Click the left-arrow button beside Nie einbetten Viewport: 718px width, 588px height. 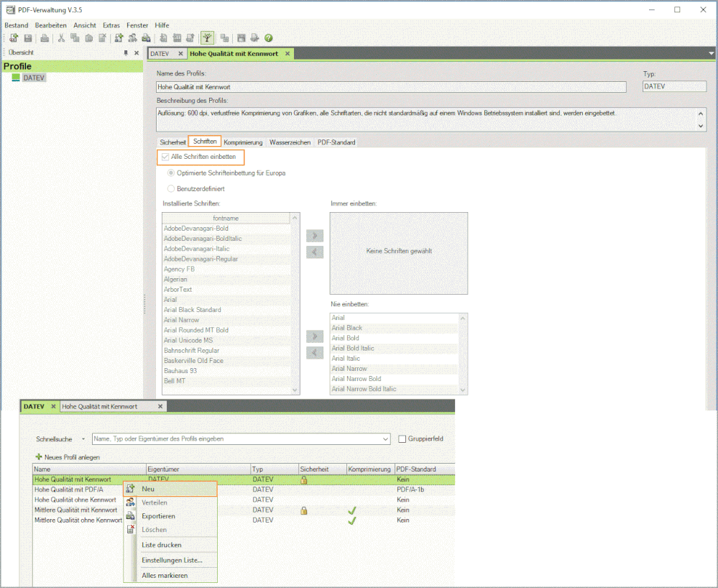click(315, 353)
